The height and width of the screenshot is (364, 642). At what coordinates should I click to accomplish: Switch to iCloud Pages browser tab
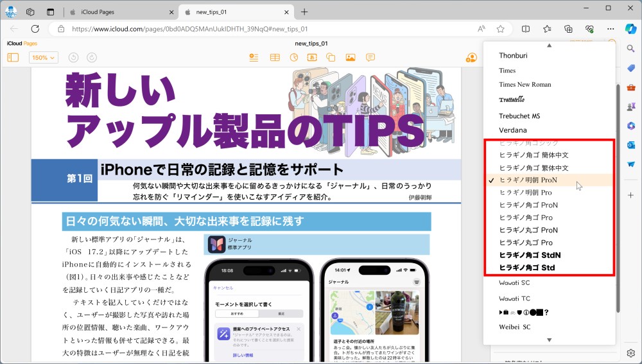coord(121,12)
